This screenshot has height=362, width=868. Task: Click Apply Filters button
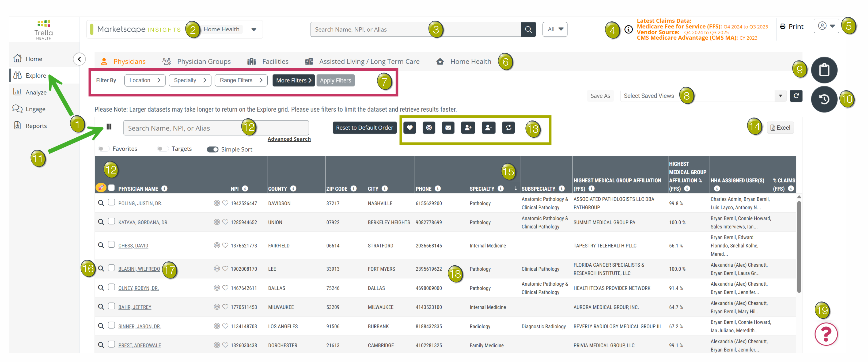pos(335,80)
